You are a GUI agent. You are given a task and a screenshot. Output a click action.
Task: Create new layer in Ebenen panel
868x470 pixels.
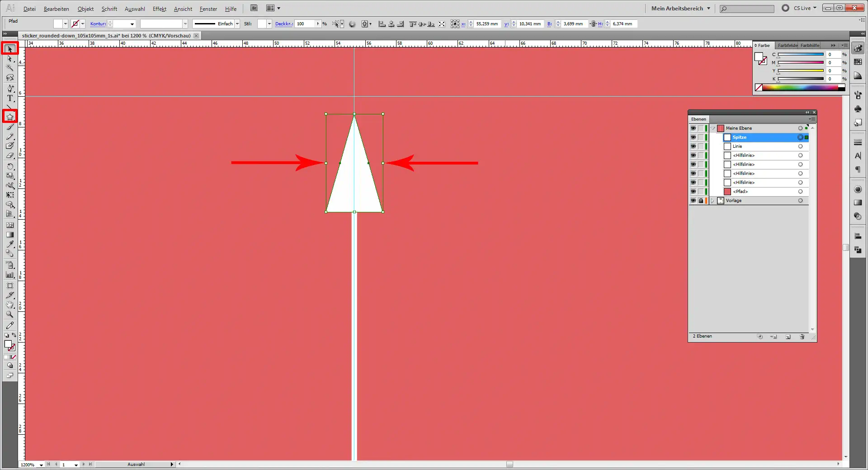(x=788, y=337)
